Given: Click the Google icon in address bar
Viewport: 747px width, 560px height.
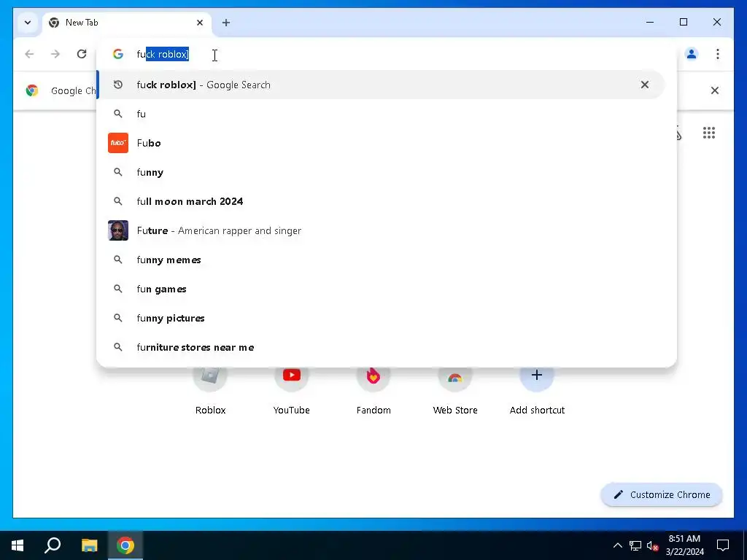Looking at the screenshot, I should tap(118, 54).
